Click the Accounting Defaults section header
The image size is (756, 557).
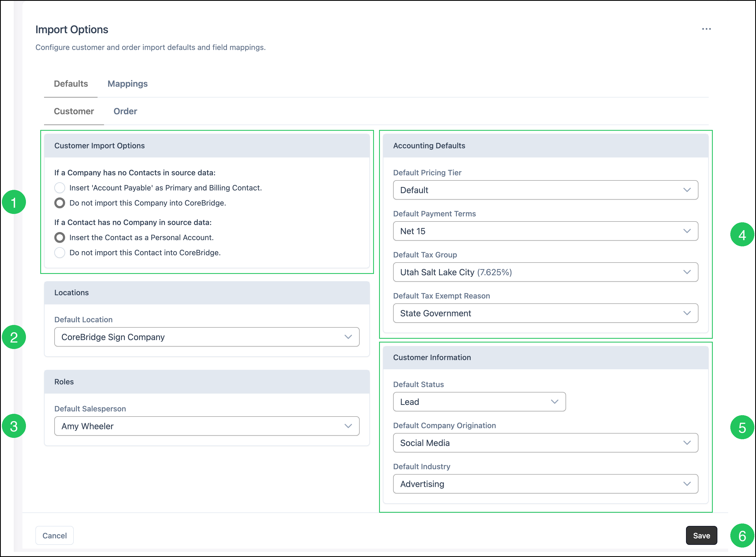coord(546,146)
